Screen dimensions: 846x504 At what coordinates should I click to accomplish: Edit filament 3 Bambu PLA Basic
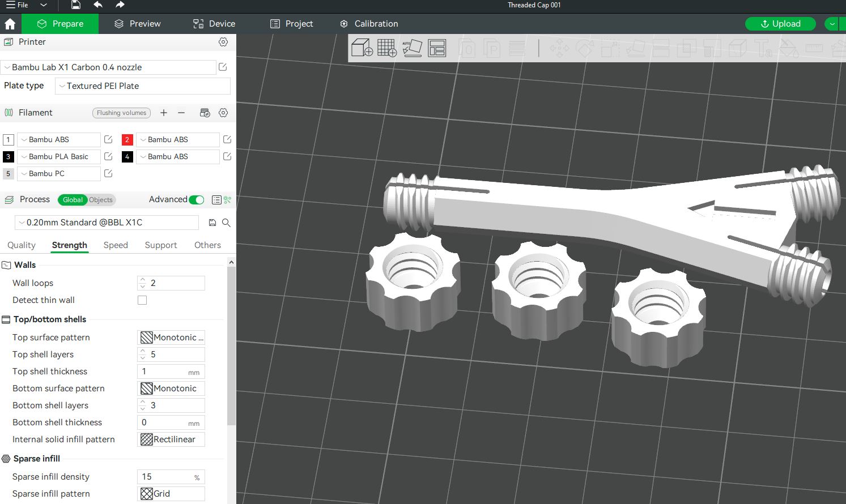[108, 156]
